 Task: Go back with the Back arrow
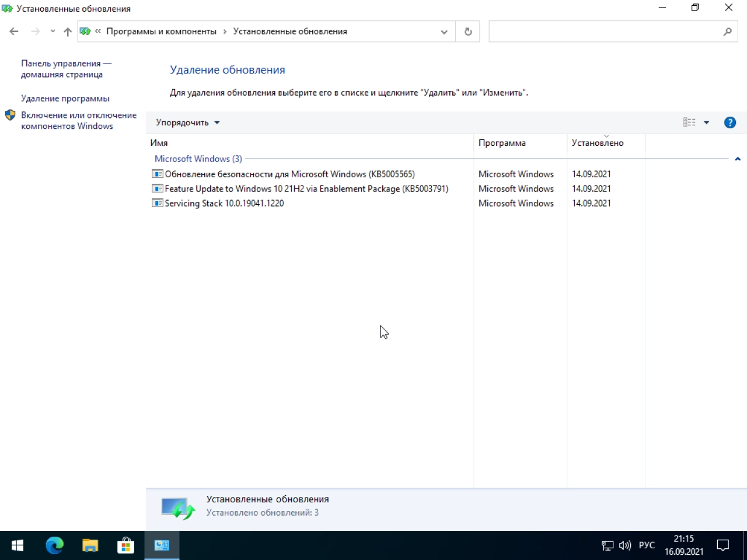pos(14,32)
